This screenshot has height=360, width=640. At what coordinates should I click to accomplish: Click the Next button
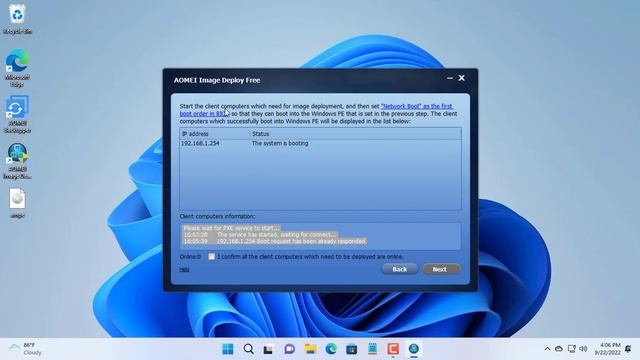pos(441,269)
